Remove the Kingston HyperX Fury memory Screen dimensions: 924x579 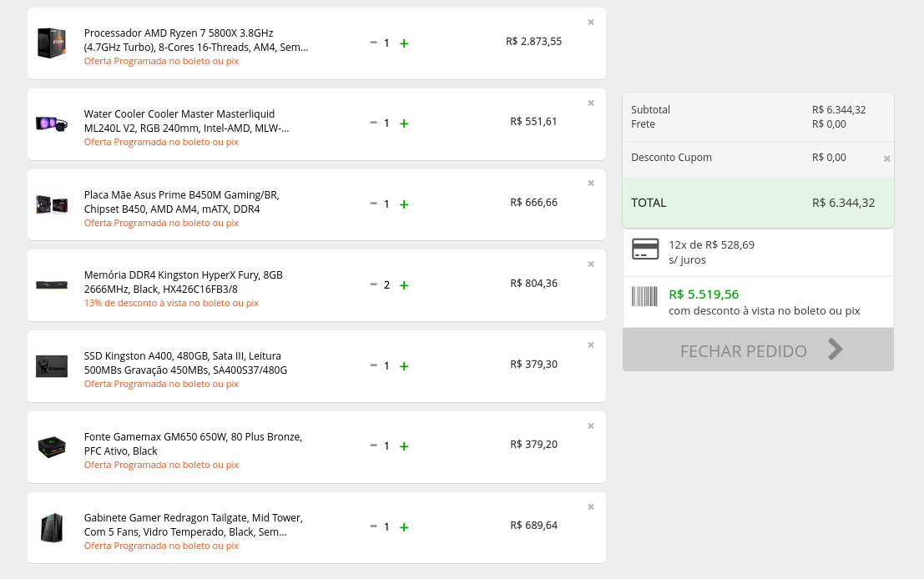click(590, 264)
